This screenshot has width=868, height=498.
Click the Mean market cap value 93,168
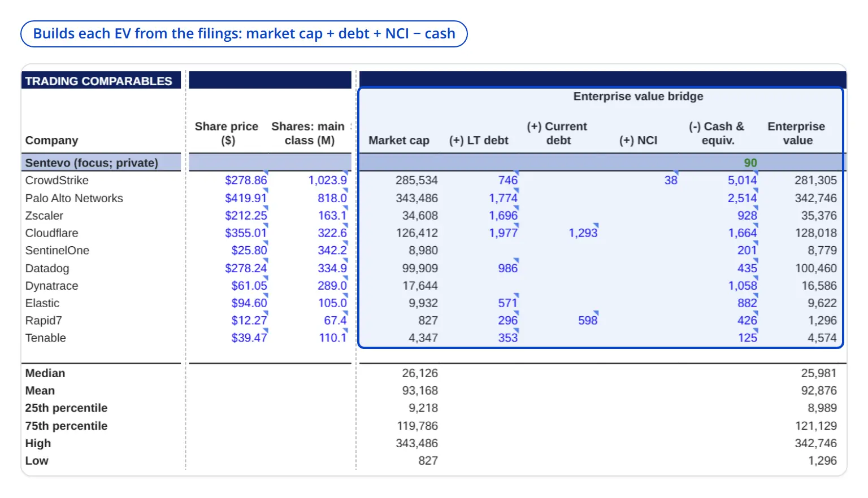tap(420, 391)
